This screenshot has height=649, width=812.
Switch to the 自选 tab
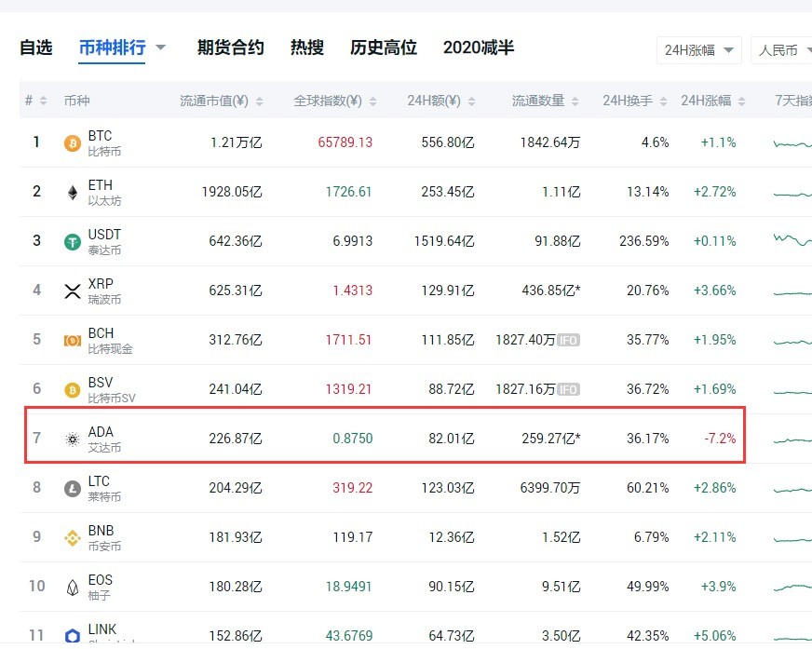click(35, 47)
